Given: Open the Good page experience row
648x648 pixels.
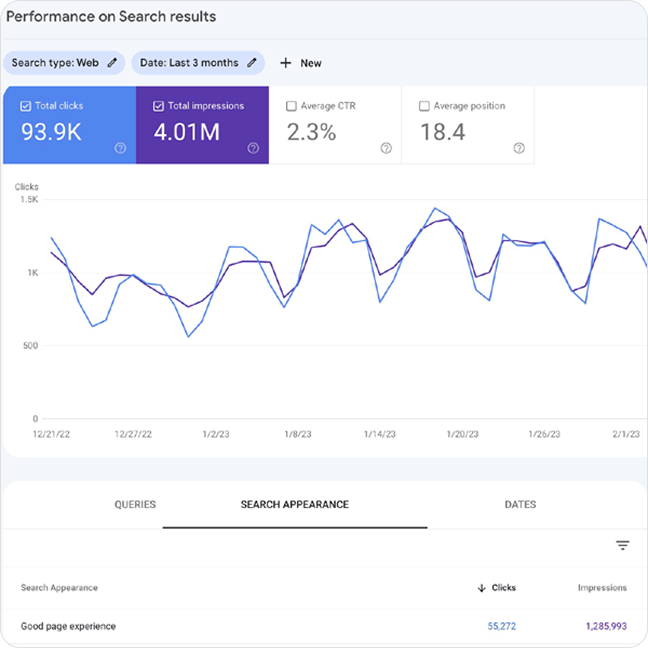Looking at the screenshot, I should pos(68,627).
